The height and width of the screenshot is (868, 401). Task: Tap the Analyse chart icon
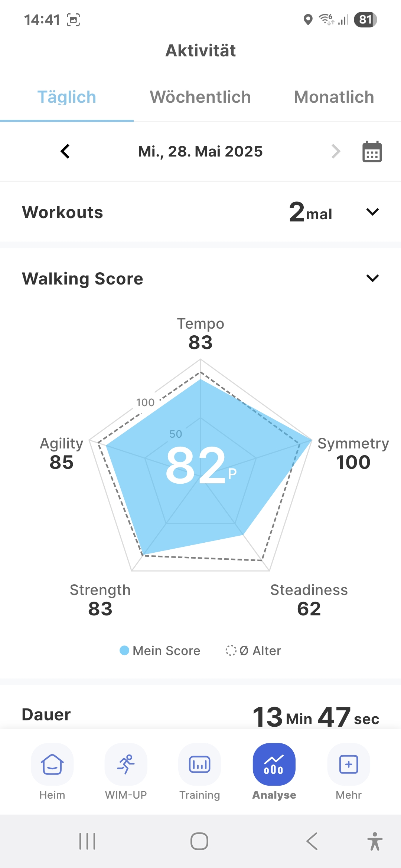pos(274,765)
